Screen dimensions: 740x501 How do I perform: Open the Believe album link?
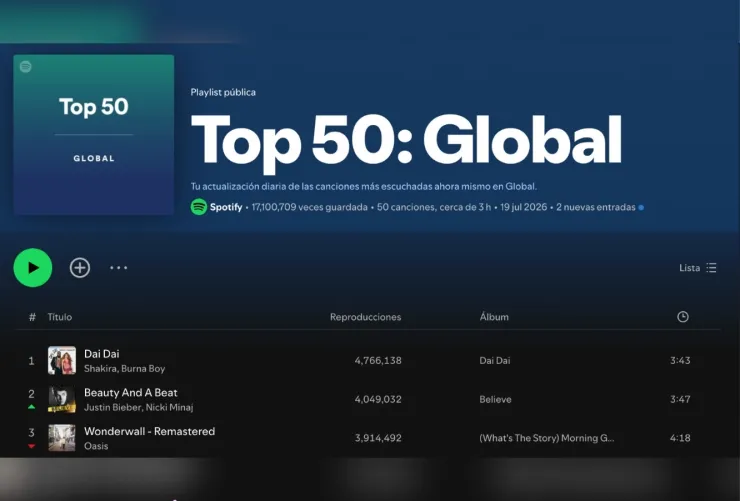[496, 399]
